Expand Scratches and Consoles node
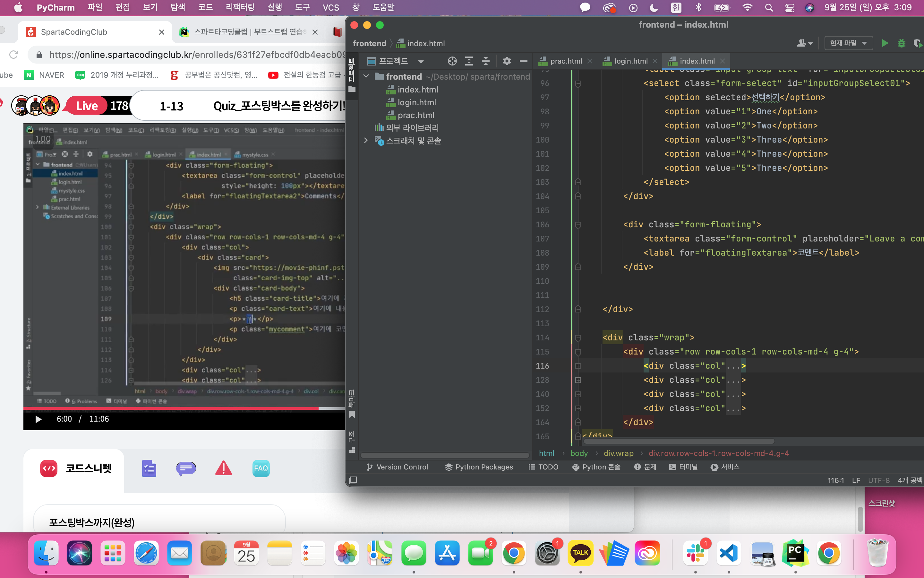 click(x=366, y=140)
